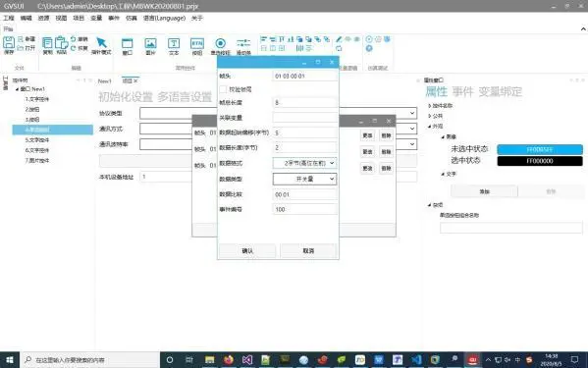Image resolution: width=588 pixels, height=368 pixels.
Task: Click the Windows taskbar search box
Action: [90, 360]
